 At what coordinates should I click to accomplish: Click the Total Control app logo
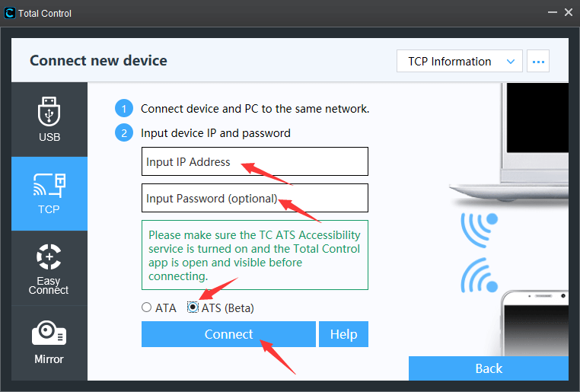[10, 13]
